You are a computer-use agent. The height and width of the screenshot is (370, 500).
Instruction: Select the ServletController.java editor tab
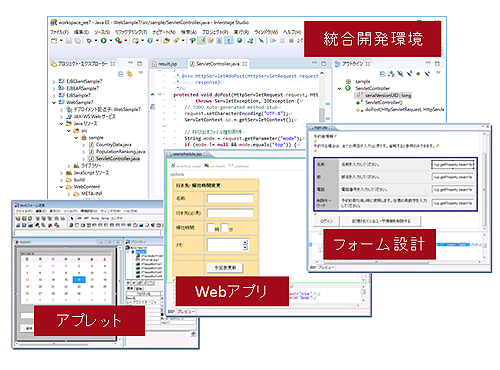[218, 64]
